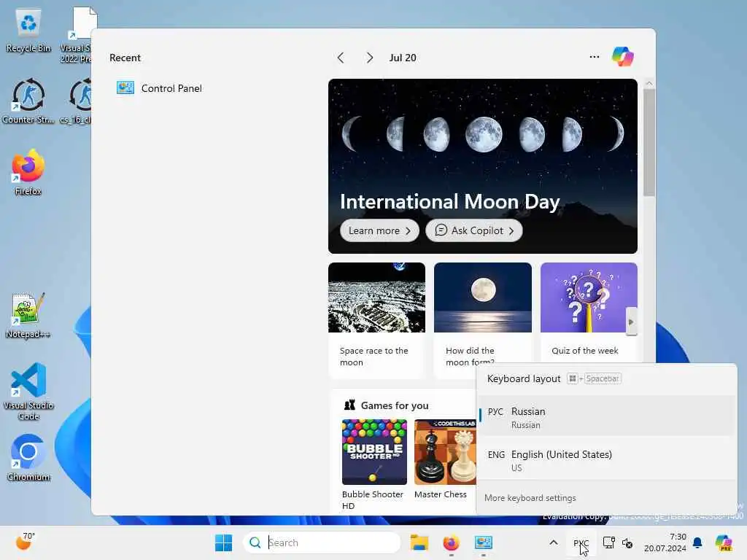
Task: Click the Recent heading
Action: pos(125,58)
